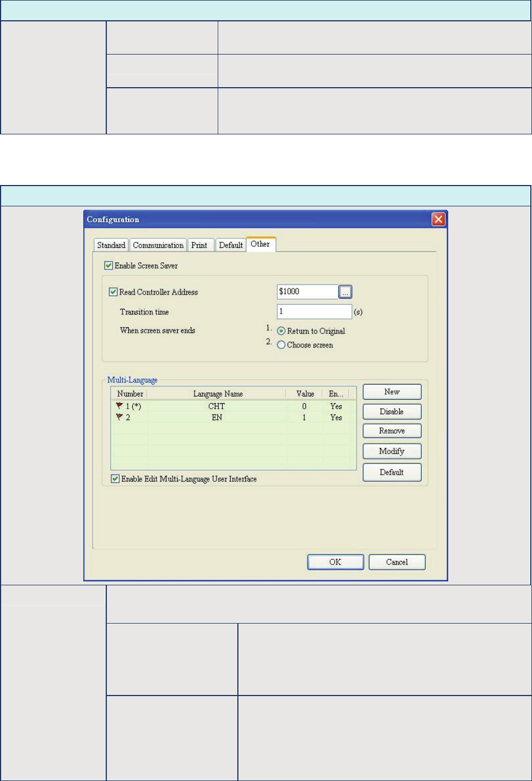Click the Language Name column header

[218, 394]
